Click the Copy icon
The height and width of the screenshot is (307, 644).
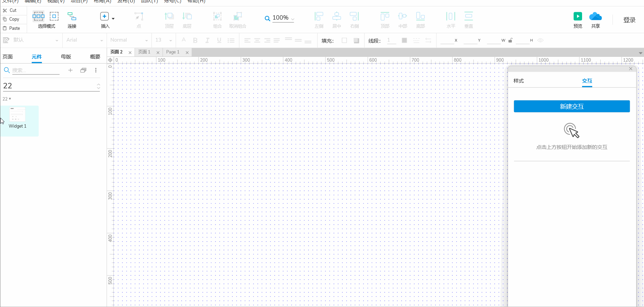coord(5,19)
